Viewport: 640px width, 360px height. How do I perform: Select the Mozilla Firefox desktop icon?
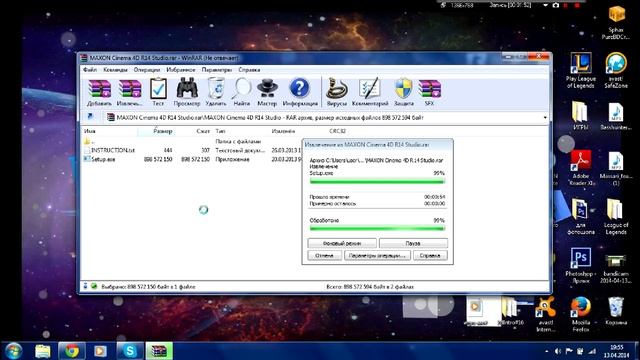pos(581,314)
